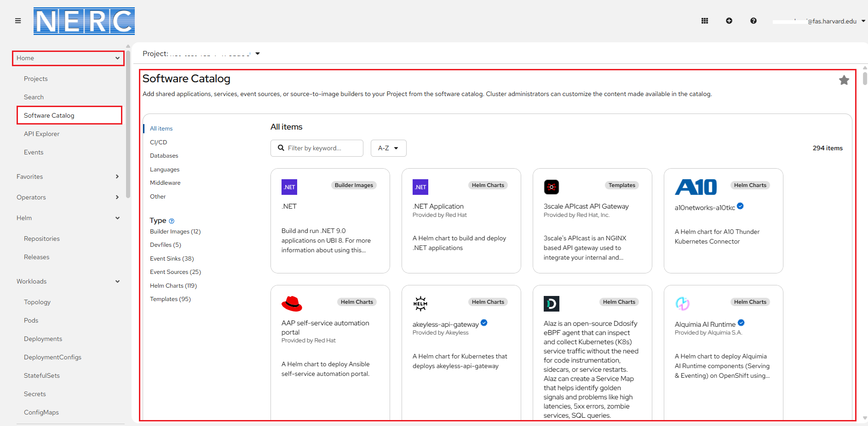Image resolution: width=868 pixels, height=426 pixels.
Task: Expand the Operators navigation section
Action: point(68,197)
